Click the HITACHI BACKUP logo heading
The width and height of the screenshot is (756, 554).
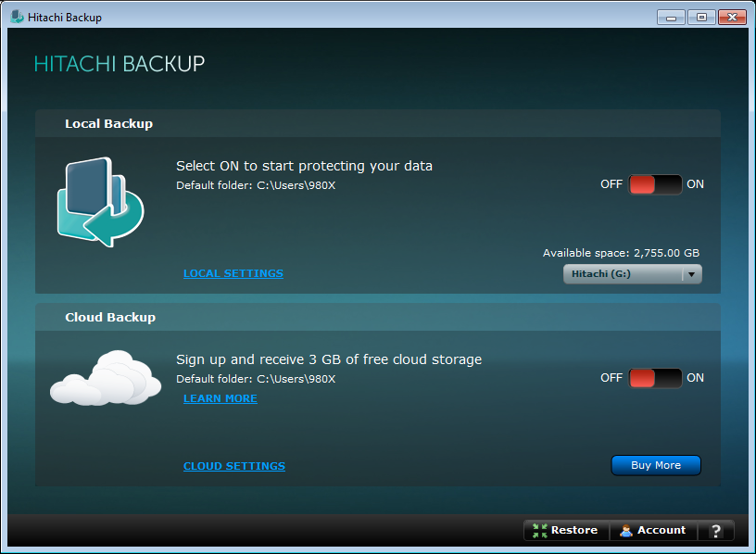click(120, 64)
